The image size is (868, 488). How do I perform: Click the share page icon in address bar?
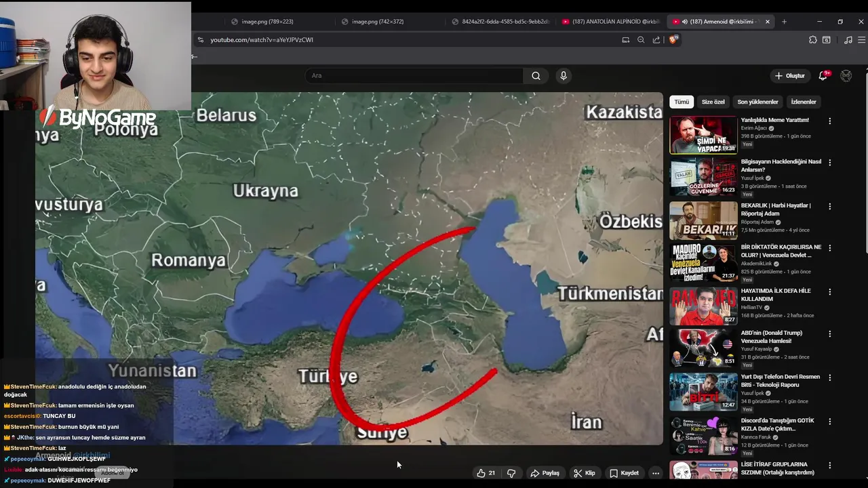coord(656,40)
